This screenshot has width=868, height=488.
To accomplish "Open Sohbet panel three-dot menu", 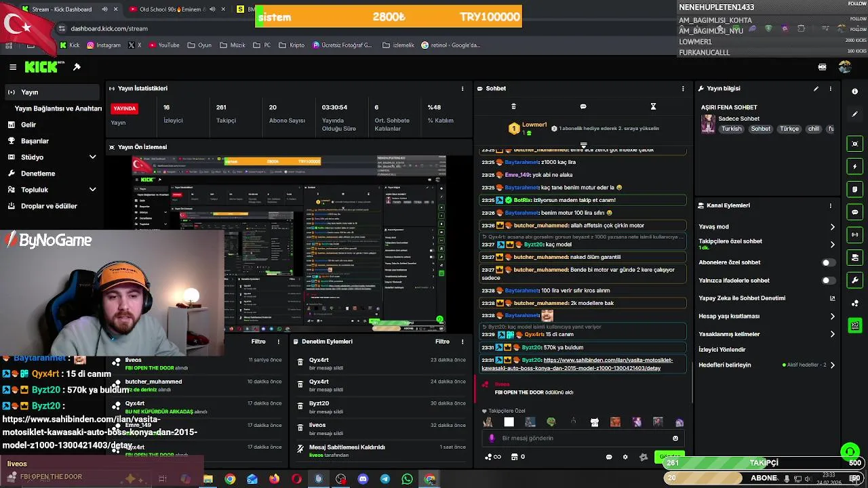I will coord(683,88).
